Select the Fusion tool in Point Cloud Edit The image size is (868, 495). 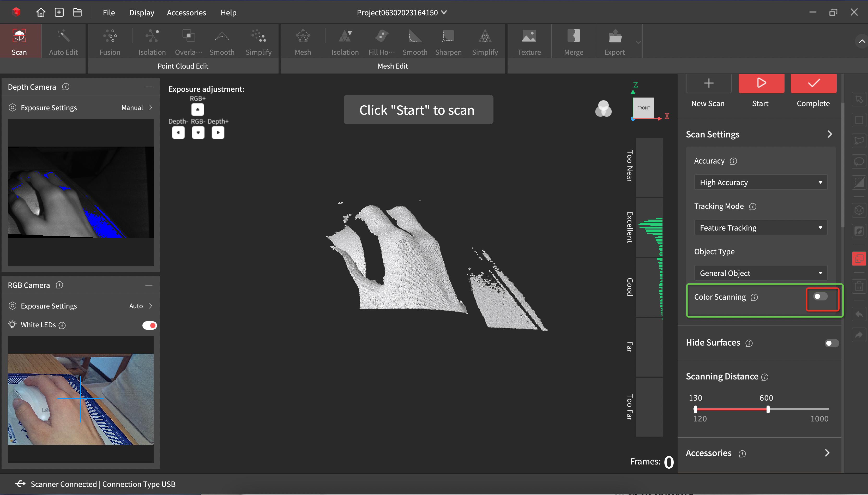pyautogui.click(x=110, y=41)
